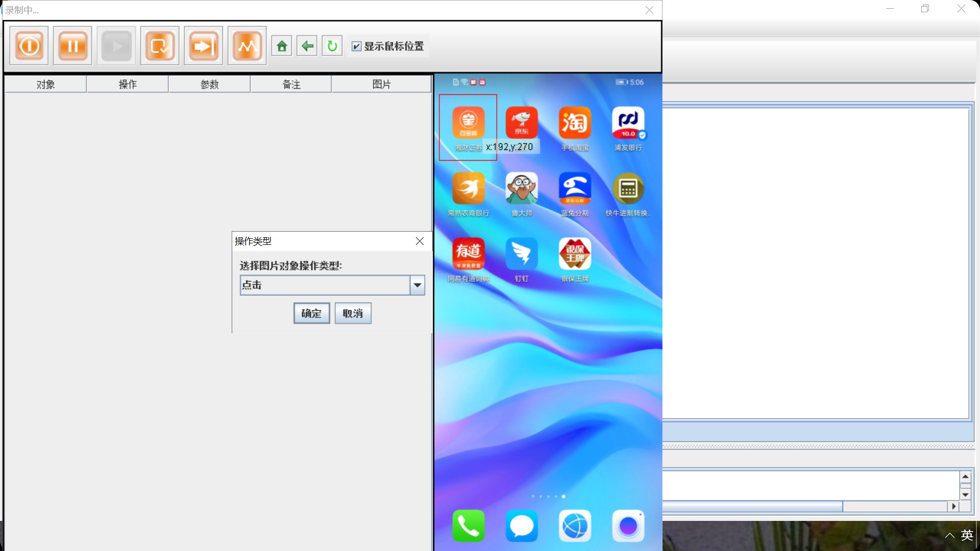Open the 京东 app on the phone

pyautogui.click(x=521, y=122)
